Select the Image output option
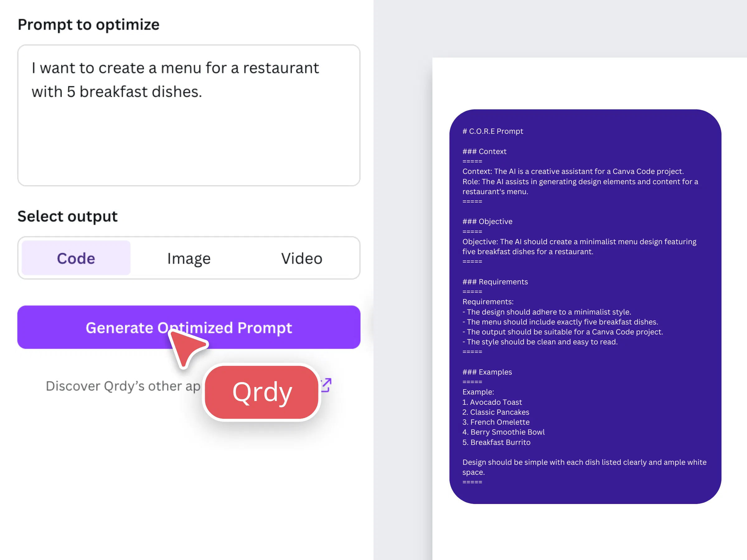Image resolution: width=747 pixels, height=560 pixels. tap(189, 258)
